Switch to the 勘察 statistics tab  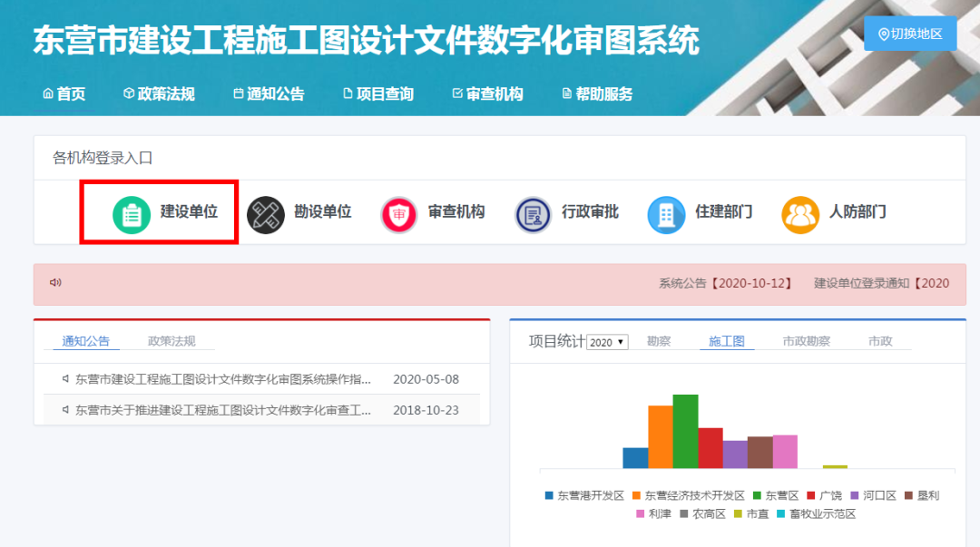(x=659, y=341)
